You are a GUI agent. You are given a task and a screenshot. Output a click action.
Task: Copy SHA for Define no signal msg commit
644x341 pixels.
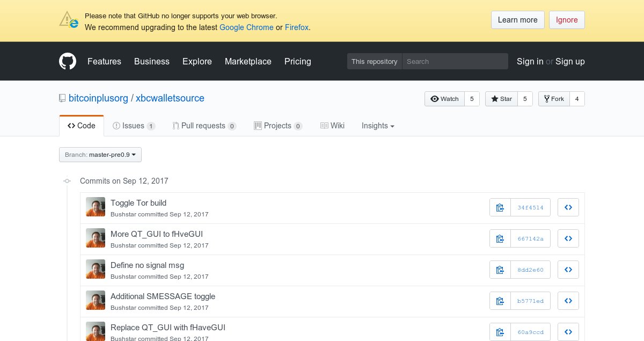click(500, 270)
